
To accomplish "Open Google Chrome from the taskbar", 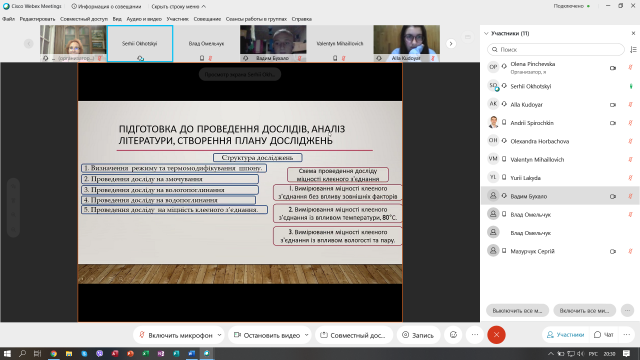I will click(53, 353).
